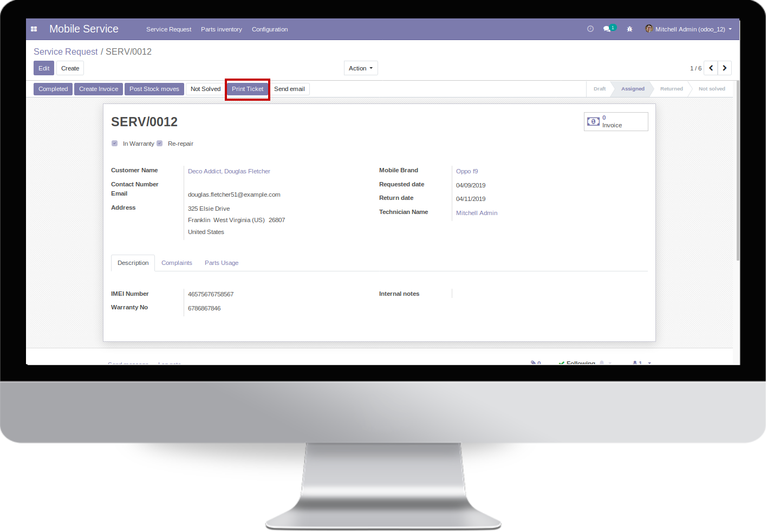Viewport: 767px width, 532px height.
Task: Click the Print Ticket button
Action: (x=248, y=89)
